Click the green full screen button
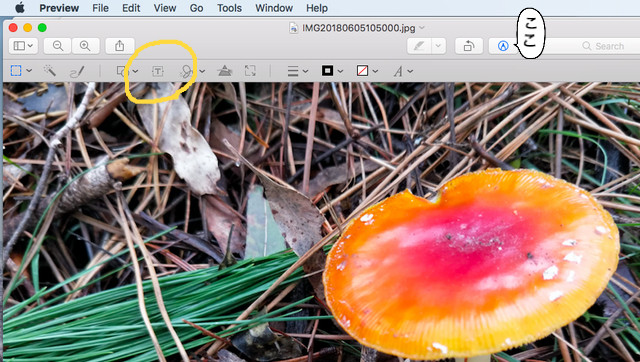Viewport: 640px width, 362px height. pos(42,28)
